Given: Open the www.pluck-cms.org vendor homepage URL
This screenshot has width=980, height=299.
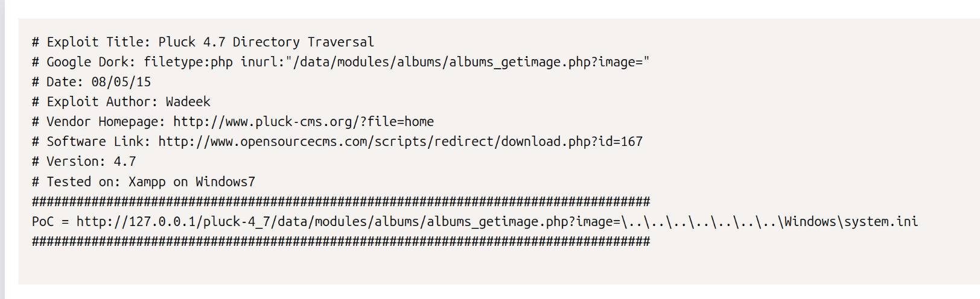Looking at the screenshot, I should pos(304,121).
